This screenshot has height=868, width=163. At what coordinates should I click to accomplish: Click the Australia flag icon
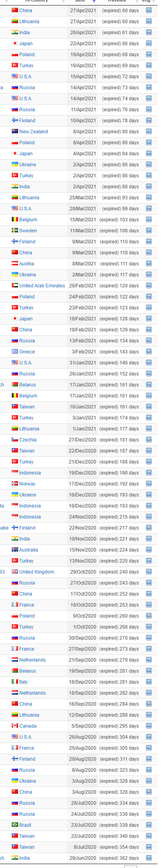coord(15,550)
